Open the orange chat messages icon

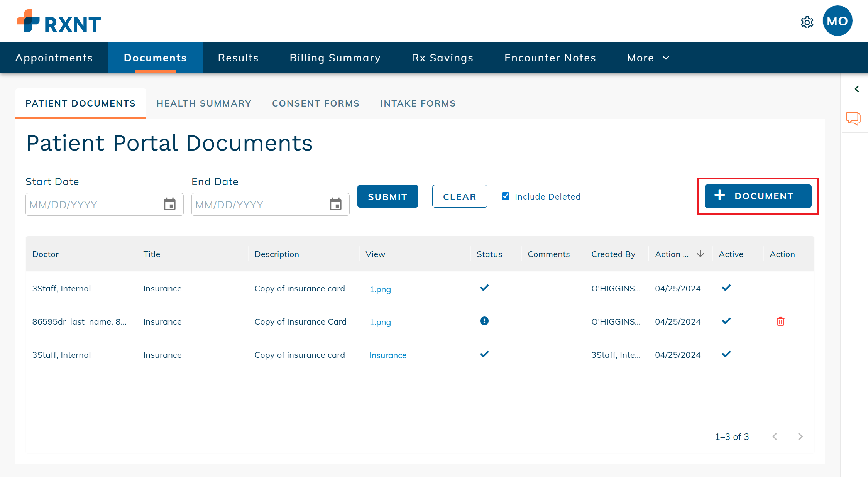point(853,118)
